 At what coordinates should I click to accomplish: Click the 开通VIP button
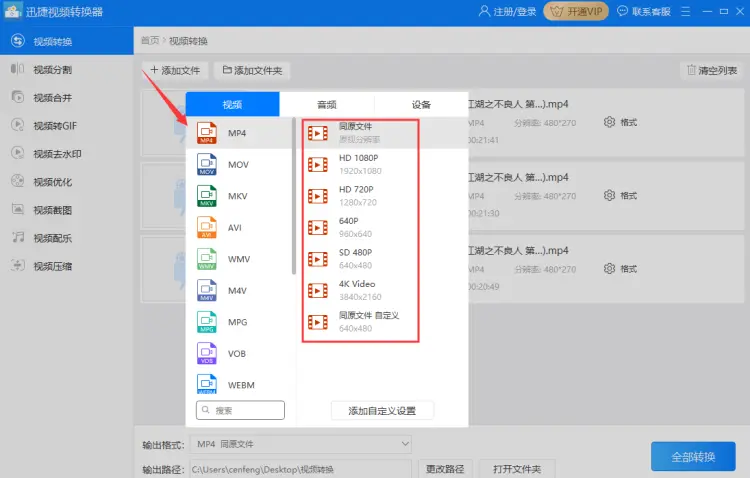click(x=576, y=11)
